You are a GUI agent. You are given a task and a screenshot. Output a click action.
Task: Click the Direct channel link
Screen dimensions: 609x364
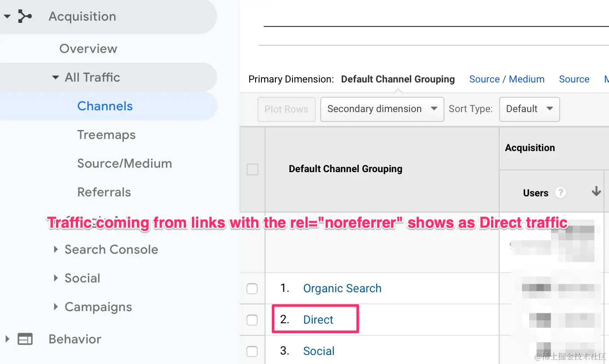(318, 320)
